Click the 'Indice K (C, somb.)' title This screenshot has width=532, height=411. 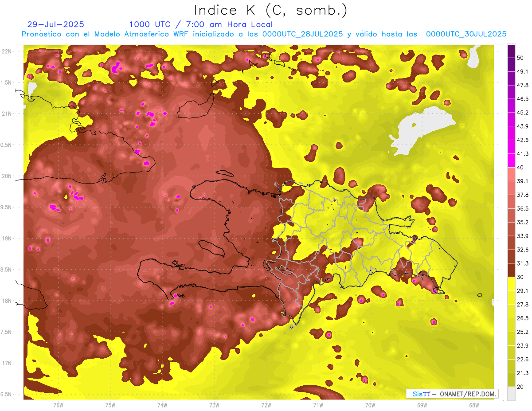coord(270,10)
